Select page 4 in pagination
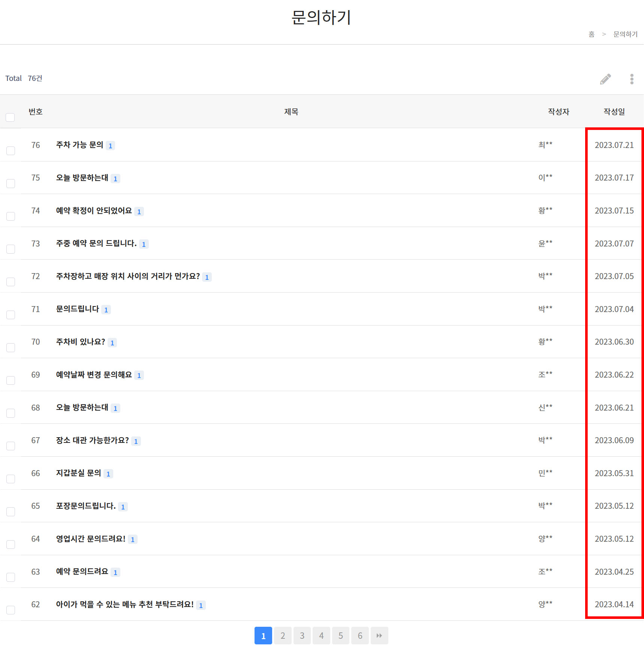The image size is (644, 647). point(321,635)
